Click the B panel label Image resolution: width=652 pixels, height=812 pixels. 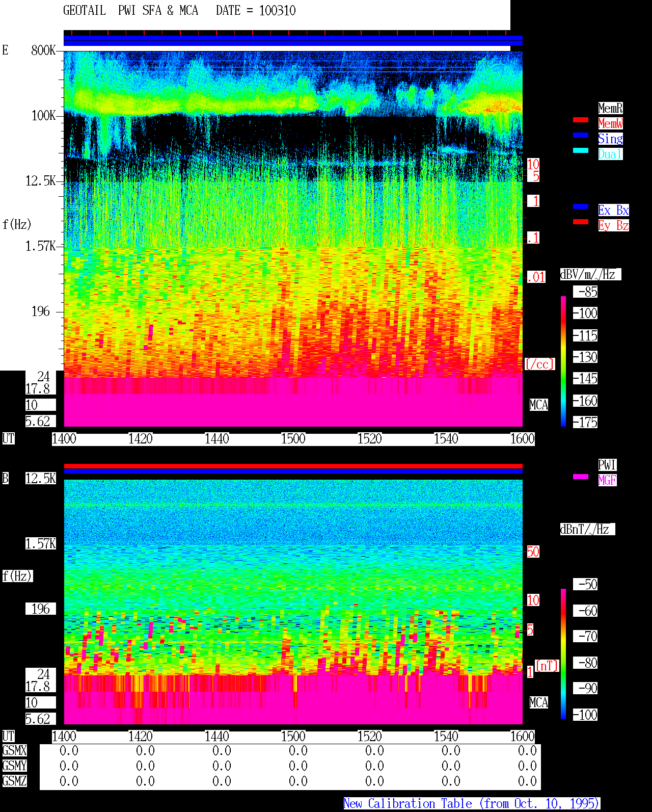point(6,479)
